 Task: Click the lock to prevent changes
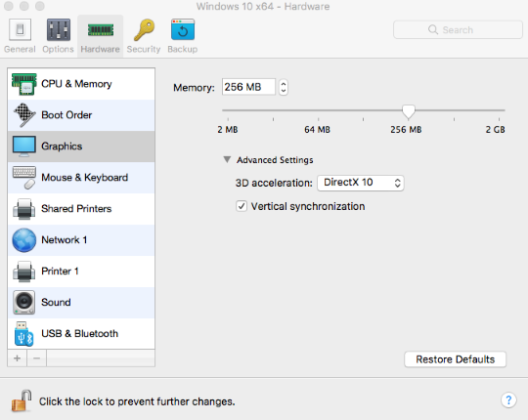[x=22, y=400]
